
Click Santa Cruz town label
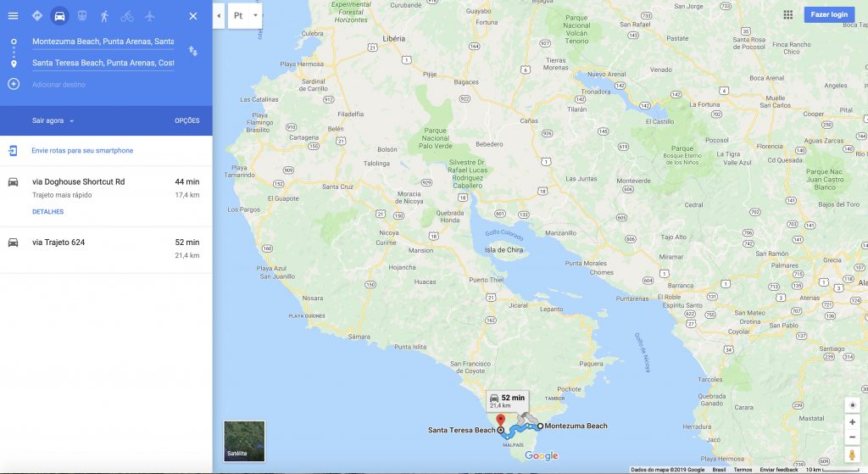point(337,187)
